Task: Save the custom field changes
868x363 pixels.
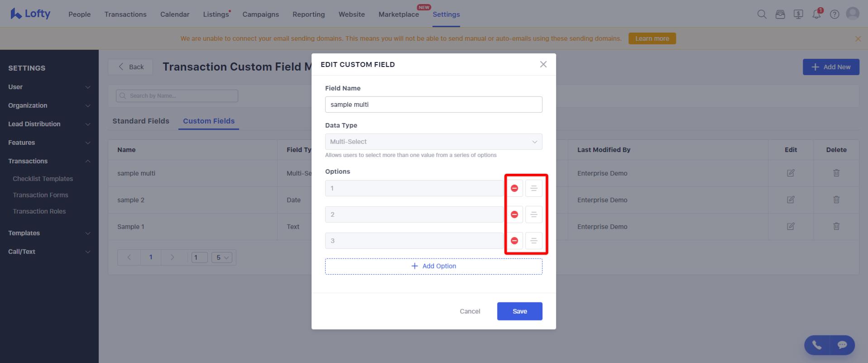Action: click(520, 311)
